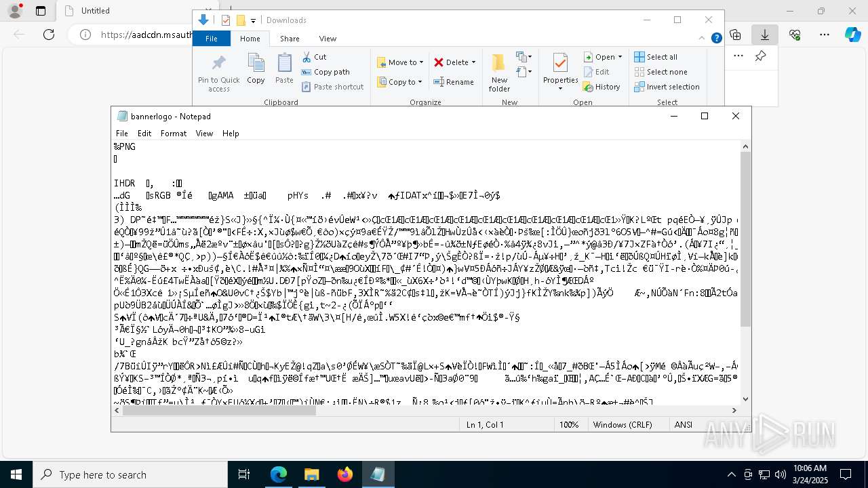
Task: Open Edge Settings and more ellipsis
Action: point(825,35)
